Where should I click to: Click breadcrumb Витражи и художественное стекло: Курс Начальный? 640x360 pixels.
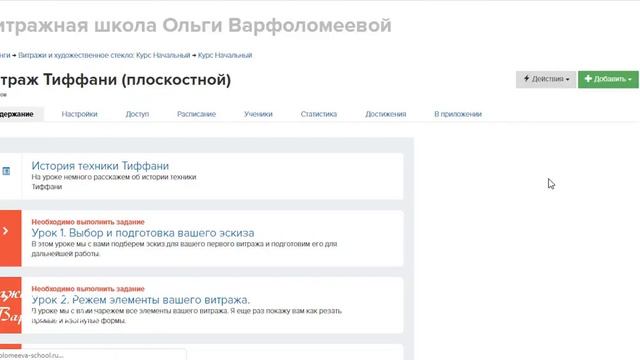coord(104,55)
